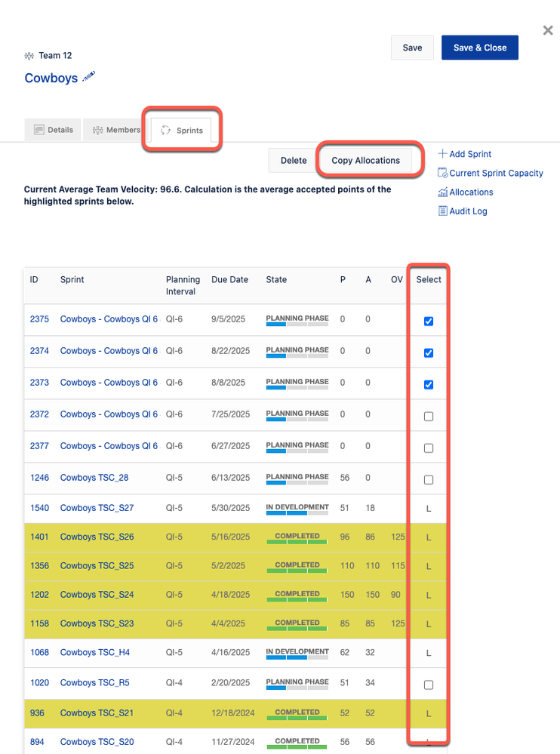
Task: Open the Cowboys TSC_28 sprint link
Action: coord(94,478)
